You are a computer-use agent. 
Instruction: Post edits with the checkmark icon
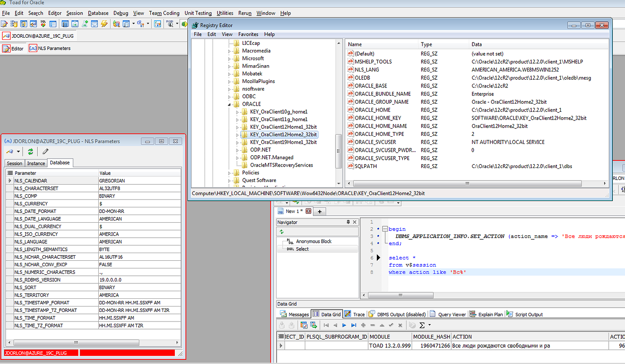coord(390,325)
